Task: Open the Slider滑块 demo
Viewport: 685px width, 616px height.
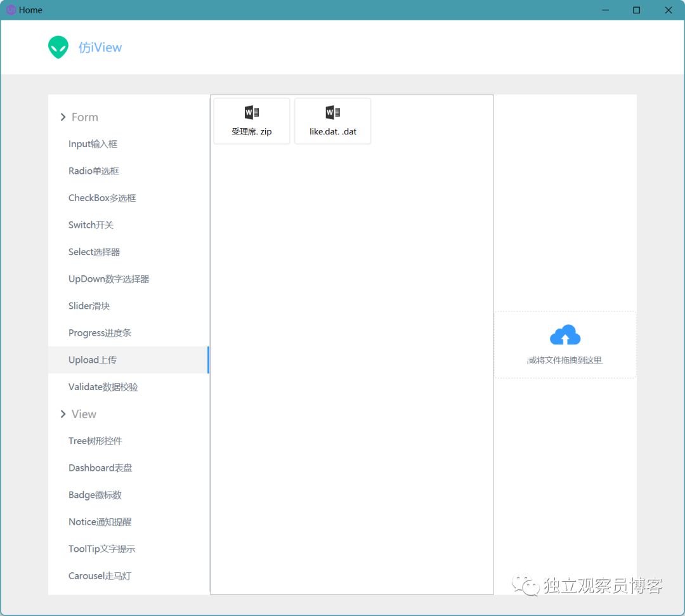Action: point(89,306)
